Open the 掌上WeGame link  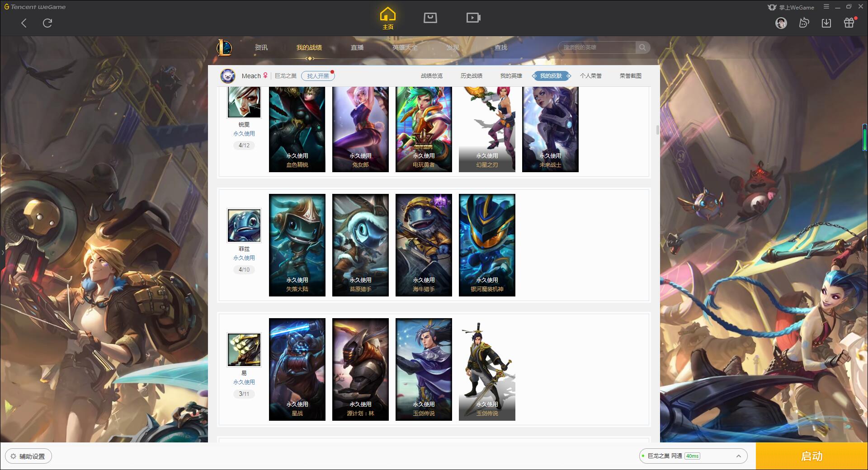(791, 7)
